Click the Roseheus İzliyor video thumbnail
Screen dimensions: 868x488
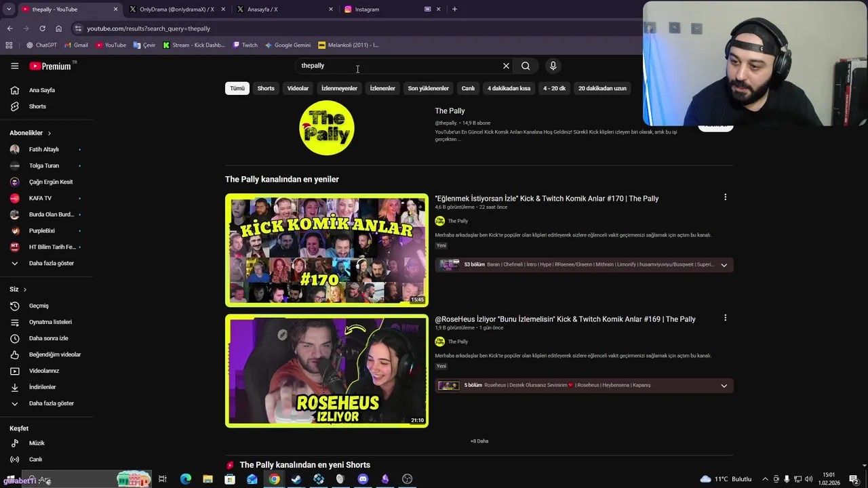tap(327, 371)
